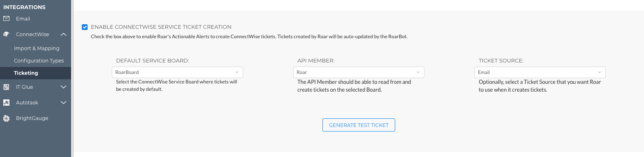This screenshot has width=644, height=157.
Task: Collapse the ConnectWise section chevron
Action: click(x=63, y=35)
